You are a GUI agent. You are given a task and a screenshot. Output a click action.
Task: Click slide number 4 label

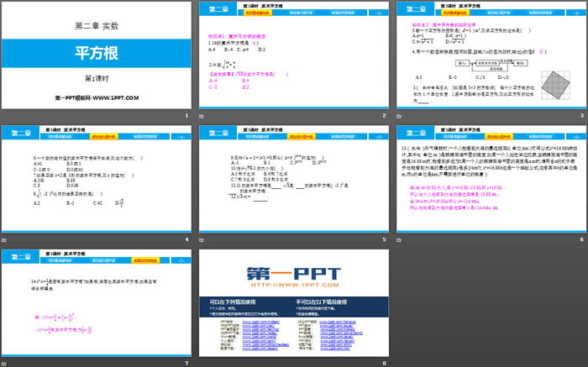(186, 239)
